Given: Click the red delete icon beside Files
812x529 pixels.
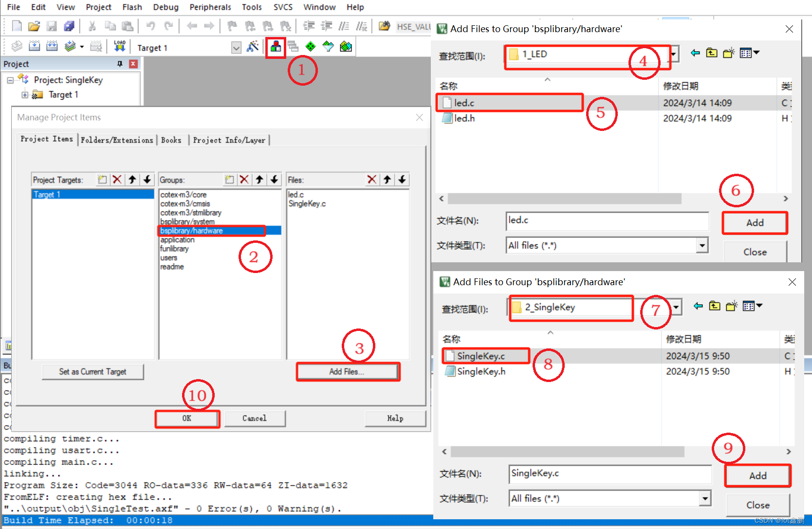Looking at the screenshot, I should tap(372, 180).
